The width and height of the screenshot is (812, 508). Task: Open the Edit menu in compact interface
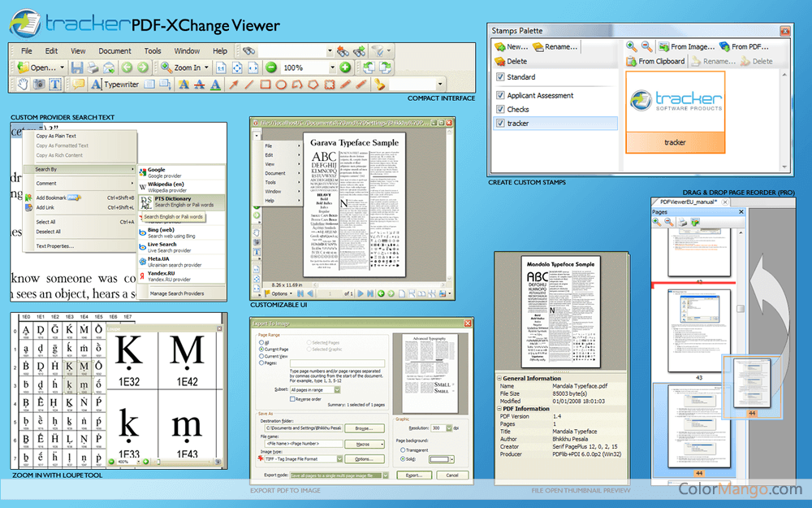point(51,50)
